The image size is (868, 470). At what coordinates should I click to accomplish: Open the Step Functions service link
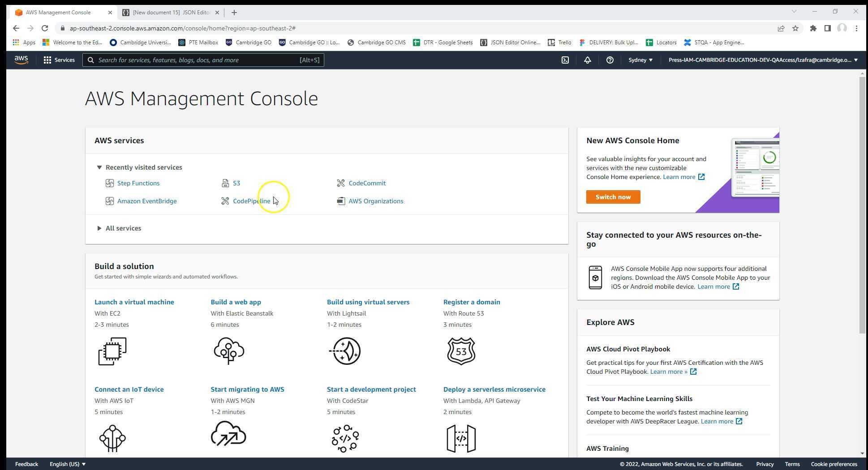[x=138, y=183]
